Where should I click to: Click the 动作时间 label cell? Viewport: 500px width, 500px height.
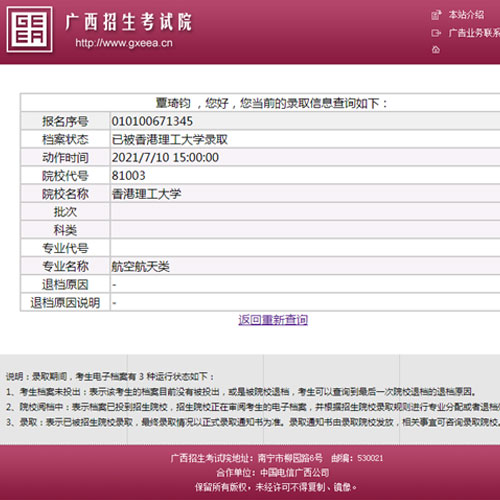[65, 158]
